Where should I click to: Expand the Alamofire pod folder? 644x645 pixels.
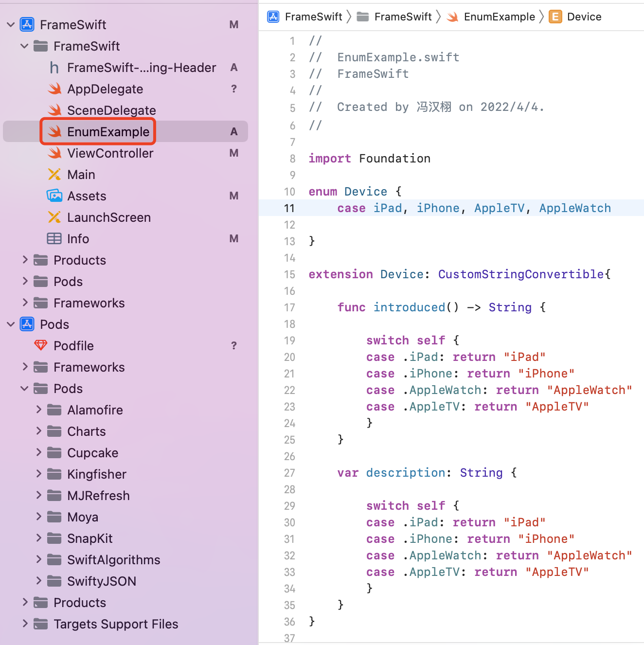pyautogui.click(x=38, y=410)
